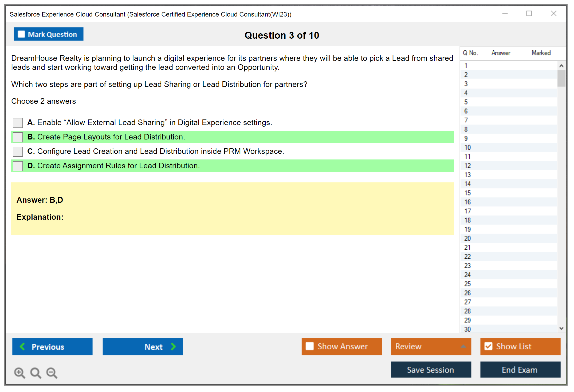Click the zoom in magnifier icon
The height and width of the screenshot is (392, 574).
[x=19, y=373]
